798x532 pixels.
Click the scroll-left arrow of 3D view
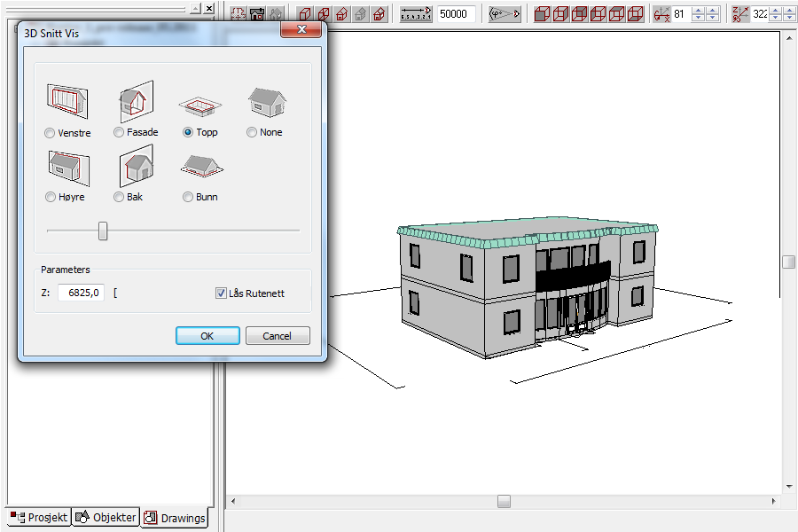click(x=233, y=502)
